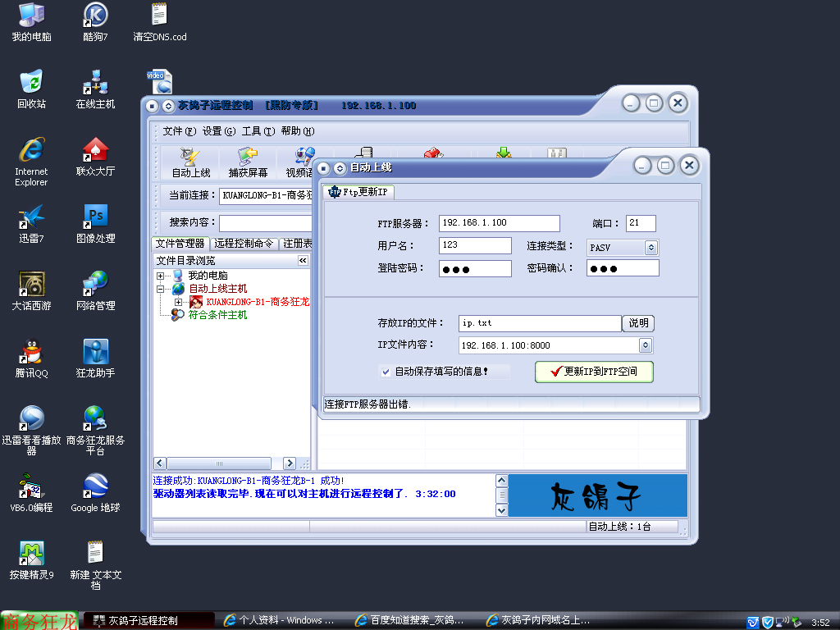Open 文件(F) menu

(x=180, y=131)
